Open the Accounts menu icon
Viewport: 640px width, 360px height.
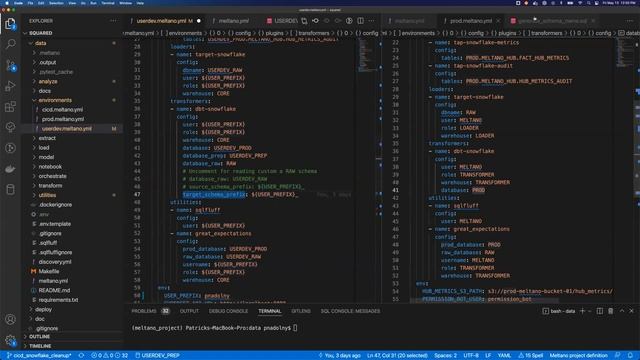10,320
